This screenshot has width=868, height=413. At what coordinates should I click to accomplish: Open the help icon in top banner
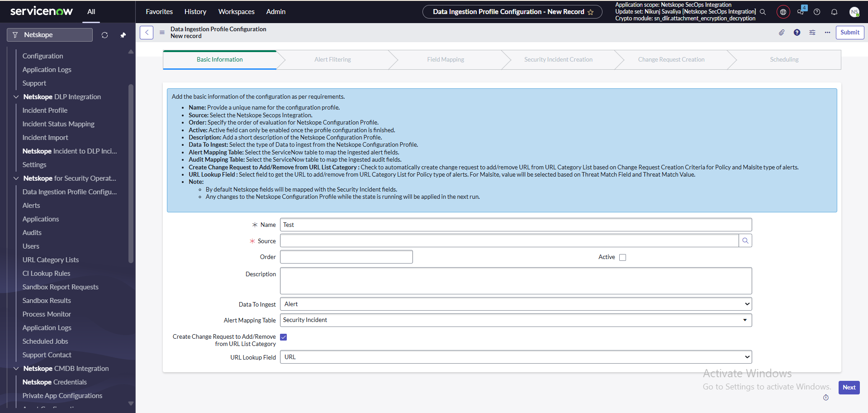(817, 12)
